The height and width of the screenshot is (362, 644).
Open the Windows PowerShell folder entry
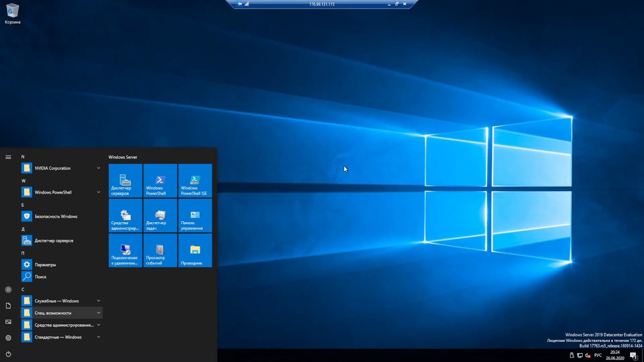pyautogui.click(x=61, y=192)
